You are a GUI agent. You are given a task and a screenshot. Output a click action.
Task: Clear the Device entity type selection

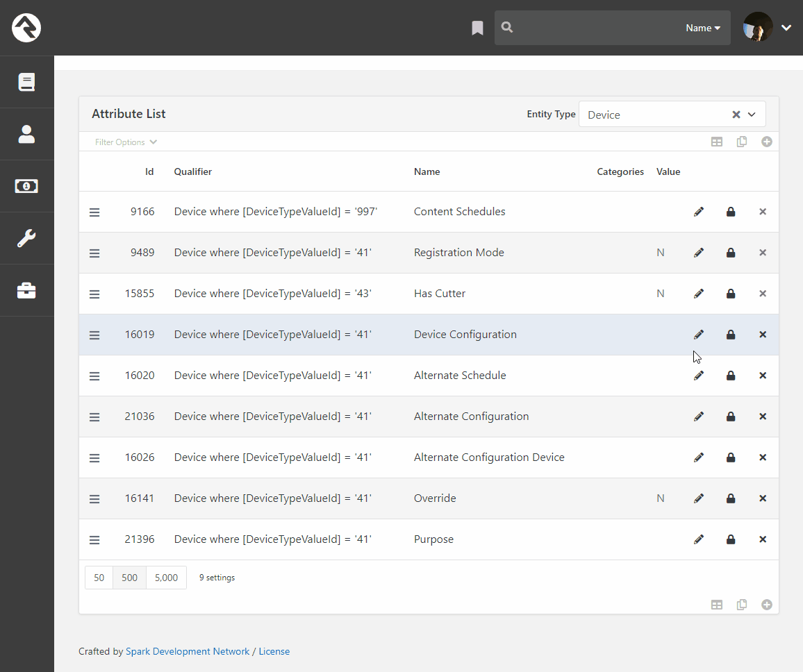736,114
